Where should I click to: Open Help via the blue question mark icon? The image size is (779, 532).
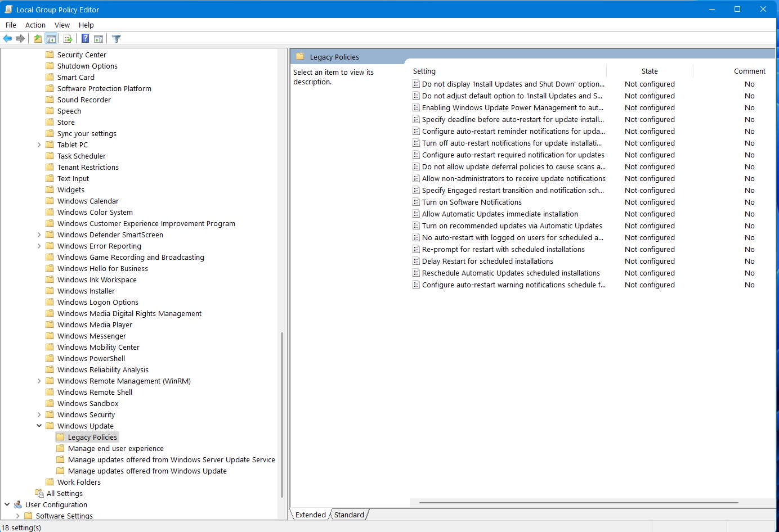(85, 39)
